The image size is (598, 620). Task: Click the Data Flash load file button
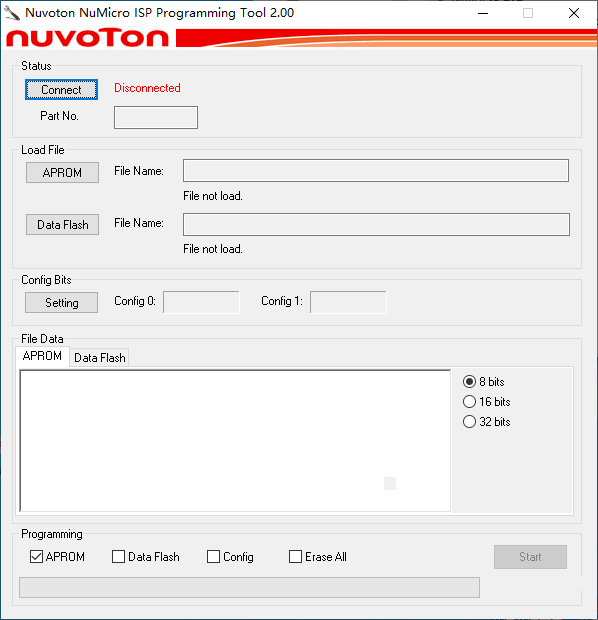62,225
